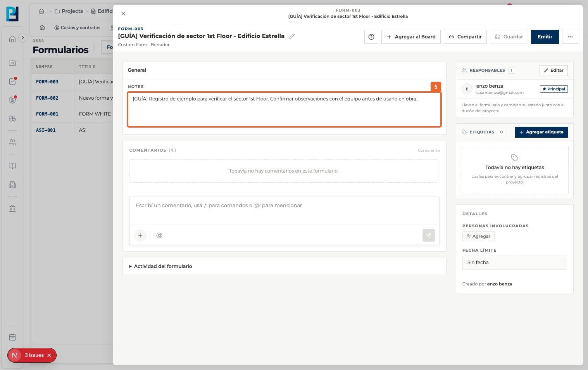Expand Actividad del formulario section

160,266
